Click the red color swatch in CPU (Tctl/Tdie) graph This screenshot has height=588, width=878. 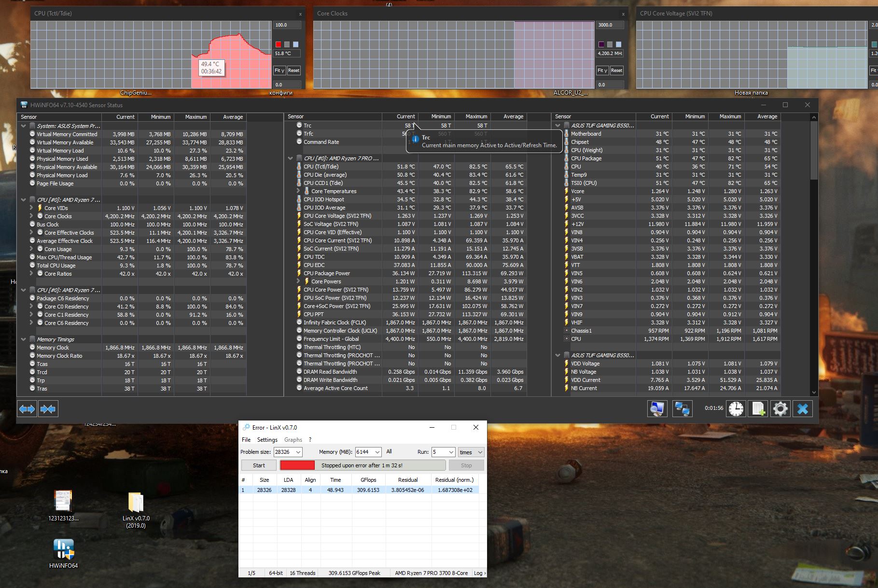278,44
